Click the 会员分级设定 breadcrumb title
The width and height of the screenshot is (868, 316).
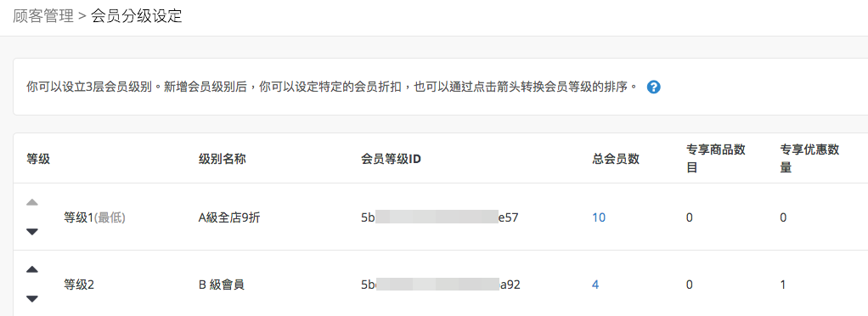pyautogui.click(x=136, y=16)
